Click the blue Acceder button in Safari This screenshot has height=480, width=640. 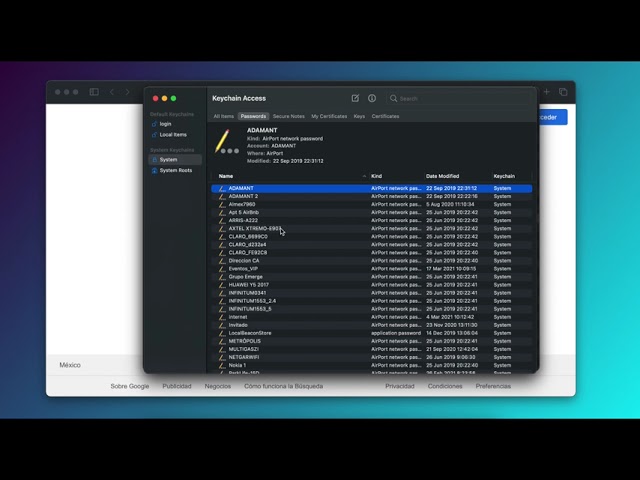pos(553,117)
